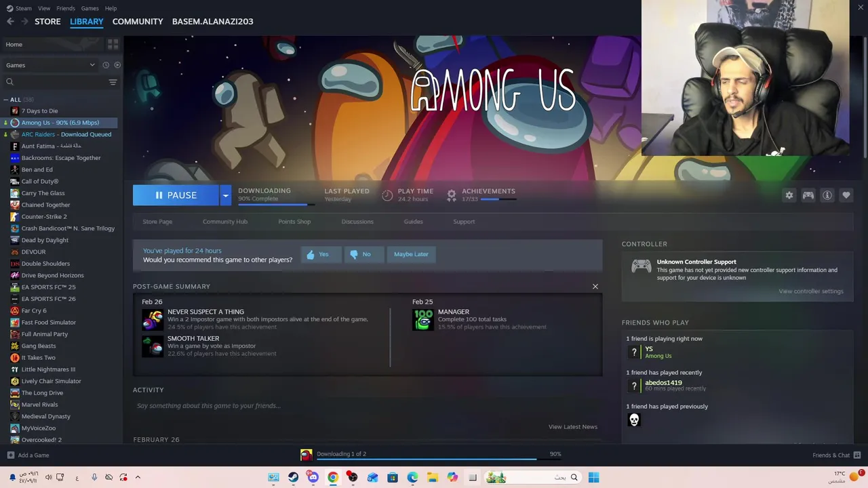Click the recent activity clock icon beside Games

click(x=106, y=65)
